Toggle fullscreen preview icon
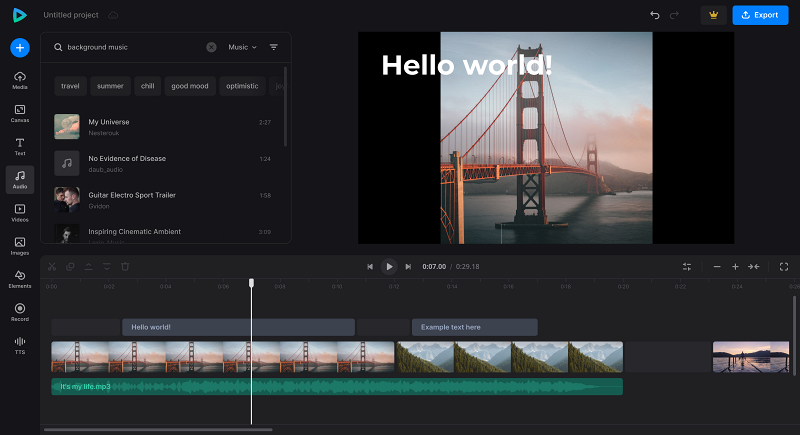 pos(784,267)
